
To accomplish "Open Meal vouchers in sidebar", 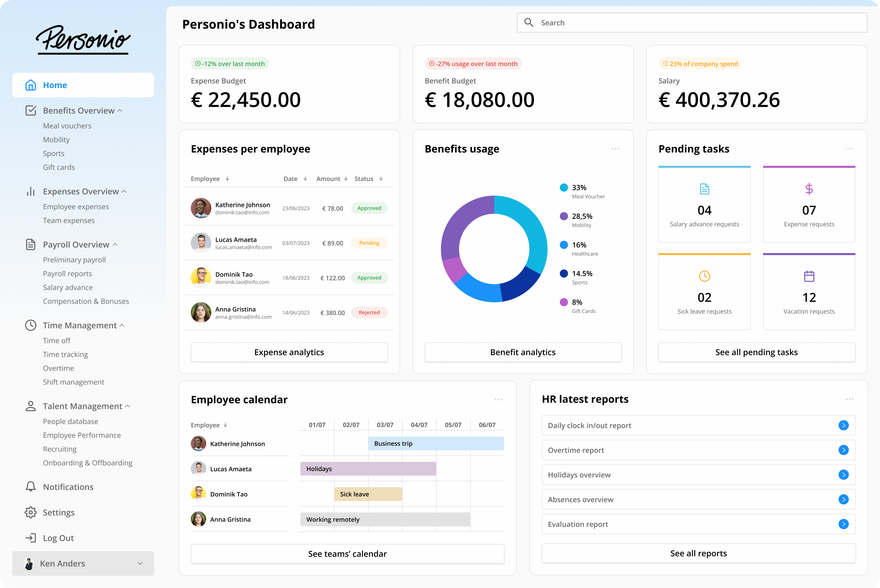I will click(67, 126).
